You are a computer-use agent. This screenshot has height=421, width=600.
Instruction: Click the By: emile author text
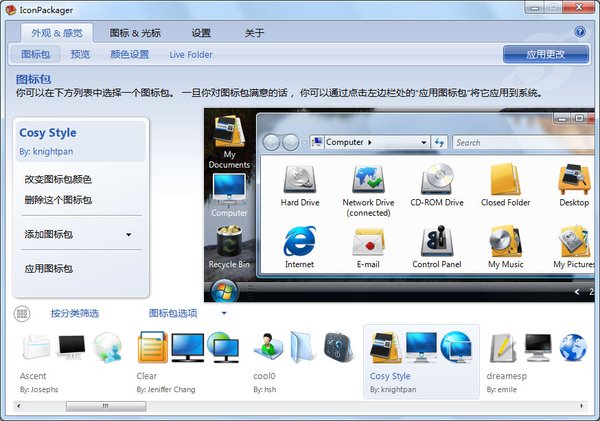[x=502, y=390]
